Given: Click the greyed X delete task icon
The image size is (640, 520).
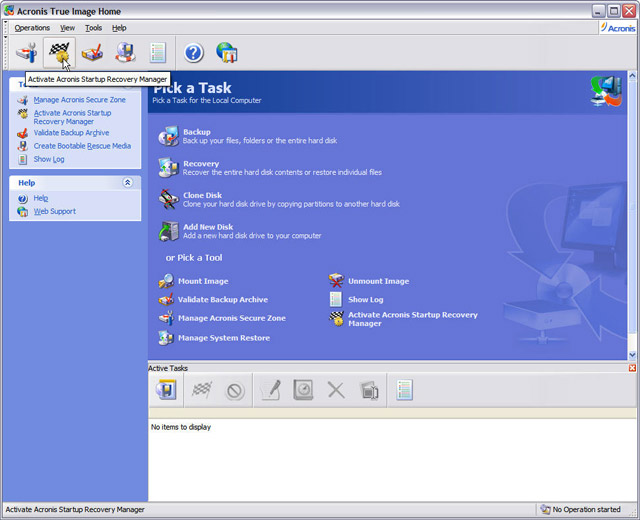Looking at the screenshot, I should tap(336, 390).
